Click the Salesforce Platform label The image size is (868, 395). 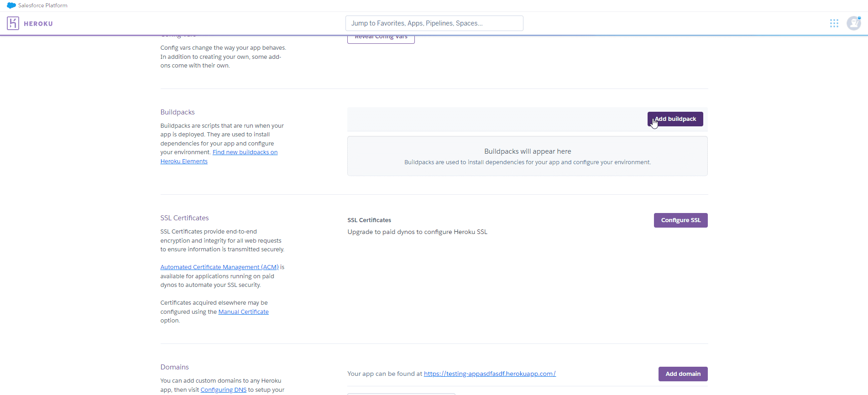point(43,5)
